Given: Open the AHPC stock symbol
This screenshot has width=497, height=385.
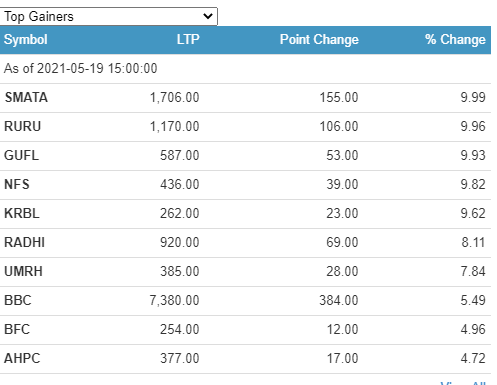Looking at the screenshot, I should point(22,358).
